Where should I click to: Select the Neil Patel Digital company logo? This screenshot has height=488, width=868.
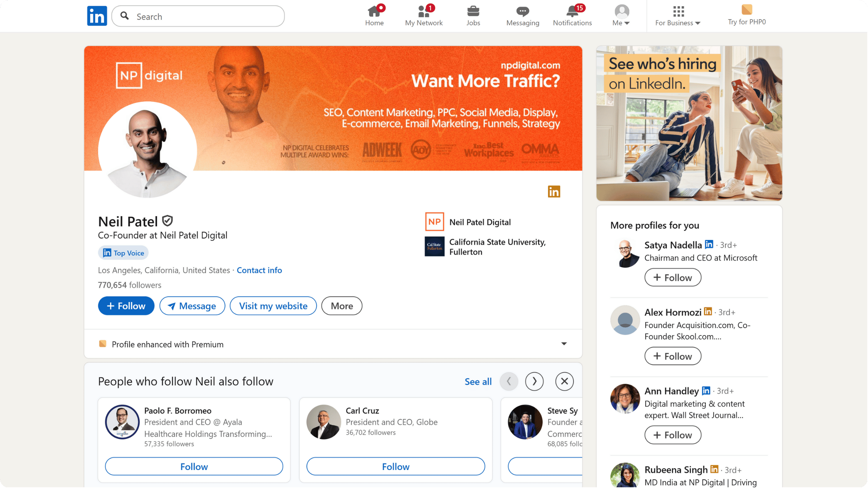pos(434,222)
